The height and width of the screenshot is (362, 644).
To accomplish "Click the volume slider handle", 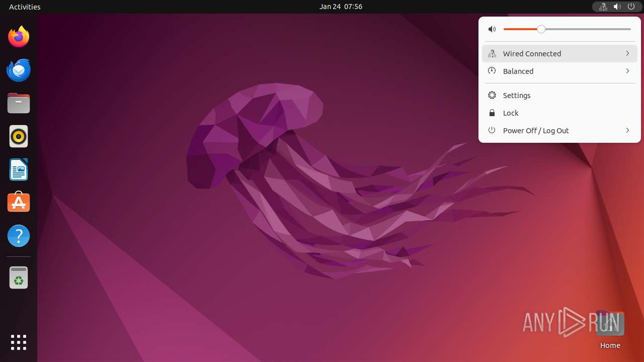I will coord(541,29).
